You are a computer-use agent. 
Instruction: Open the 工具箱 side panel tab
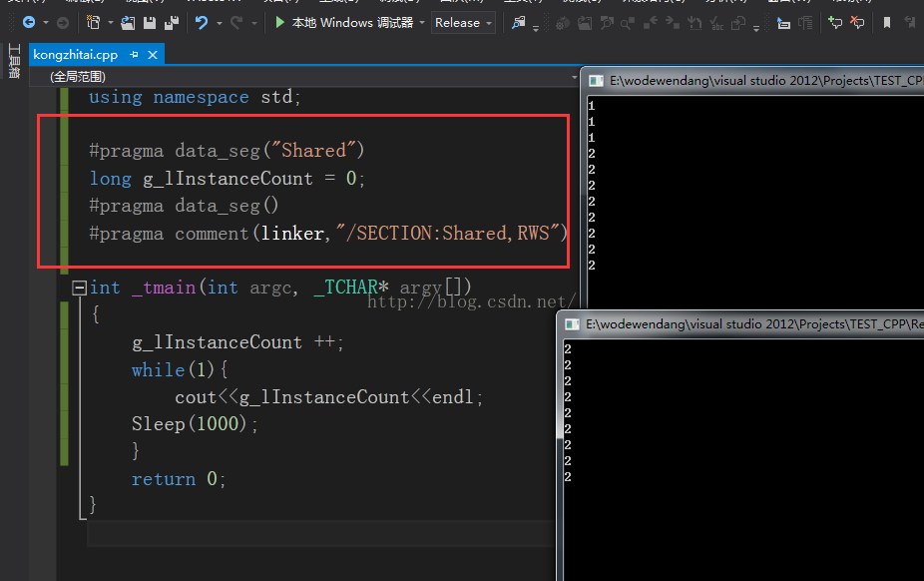pyautogui.click(x=14, y=61)
